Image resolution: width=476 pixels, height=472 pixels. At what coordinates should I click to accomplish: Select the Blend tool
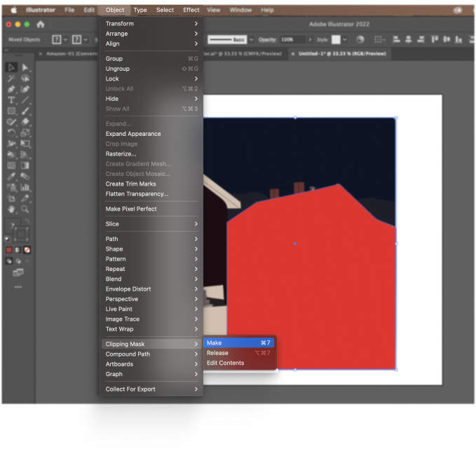click(25, 176)
